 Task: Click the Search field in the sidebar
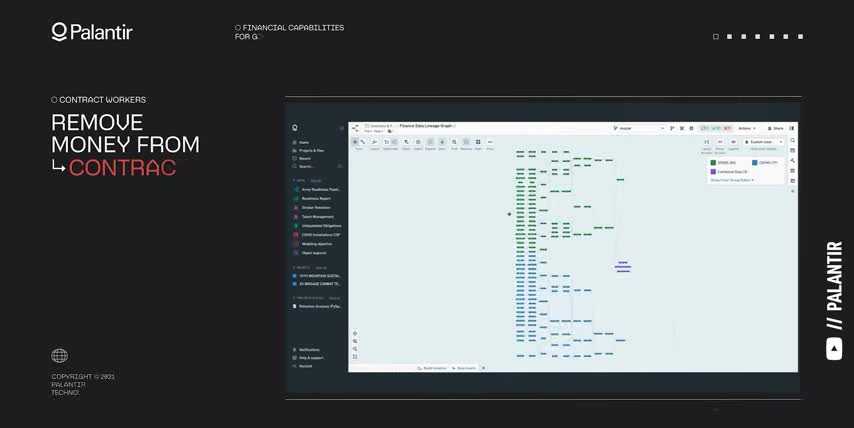[x=306, y=166]
